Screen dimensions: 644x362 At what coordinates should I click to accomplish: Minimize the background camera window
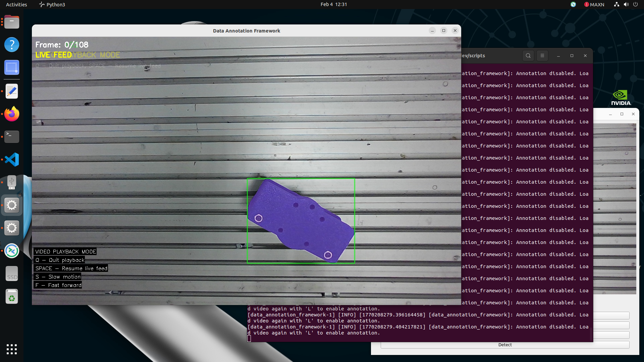[610, 114]
